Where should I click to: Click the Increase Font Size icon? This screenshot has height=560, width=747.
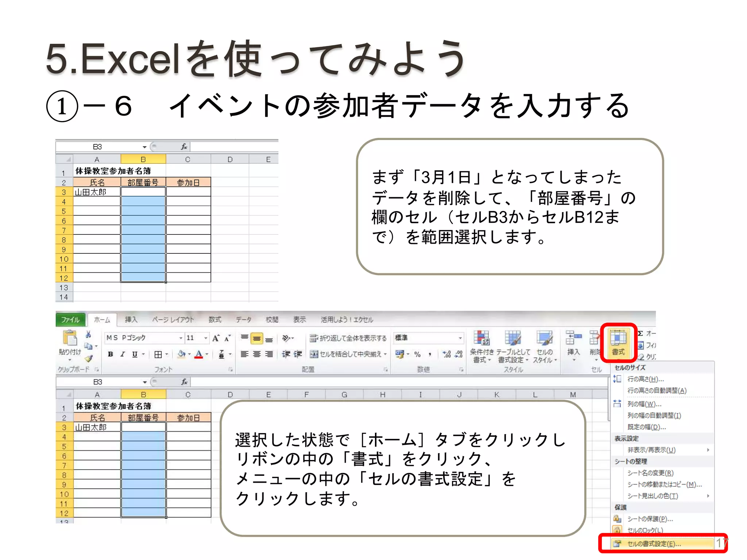pyautogui.click(x=216, y=338)
